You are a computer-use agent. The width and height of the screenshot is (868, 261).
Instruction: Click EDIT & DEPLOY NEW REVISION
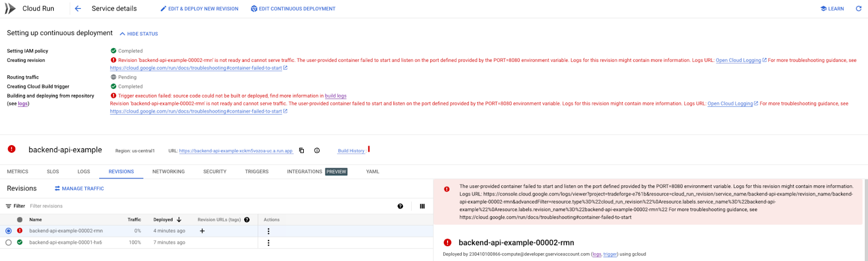click(199, 9)
